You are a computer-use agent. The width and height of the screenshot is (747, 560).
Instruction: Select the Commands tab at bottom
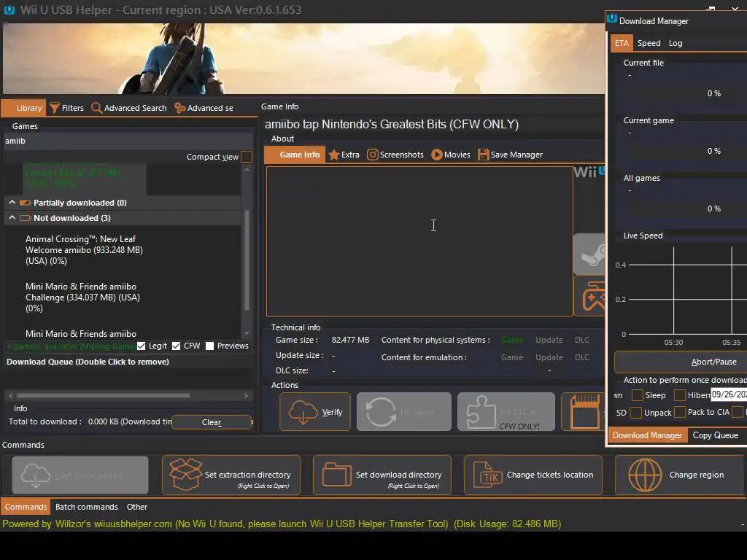pyautogui.click(x=26, y=507)
